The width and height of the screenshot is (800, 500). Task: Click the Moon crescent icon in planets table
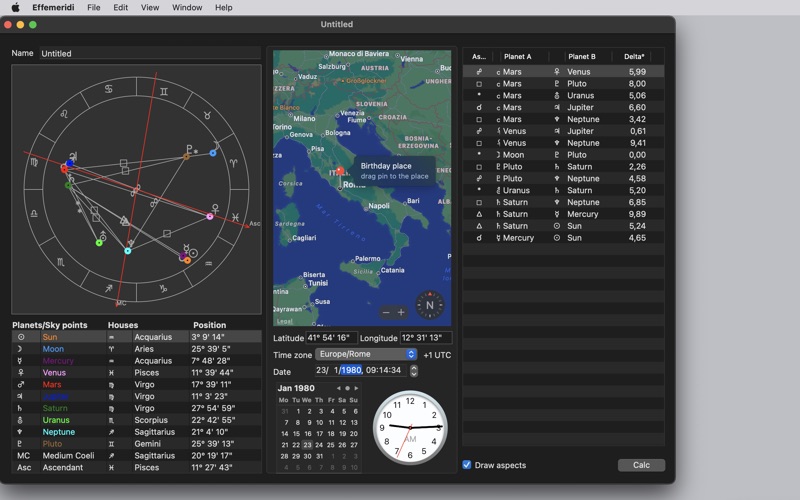point(20,349)
